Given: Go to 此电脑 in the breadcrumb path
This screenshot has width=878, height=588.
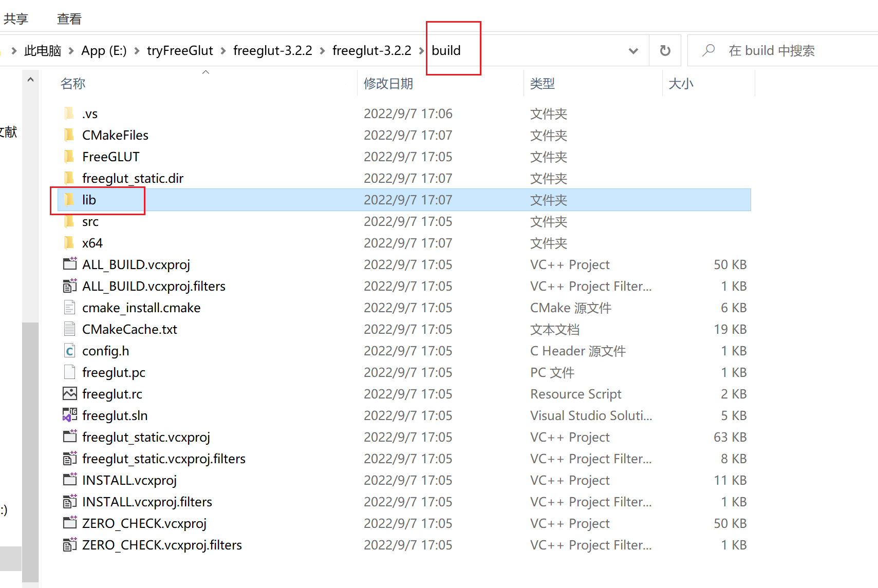Looking at the screenshot, I should pos(42,50).
